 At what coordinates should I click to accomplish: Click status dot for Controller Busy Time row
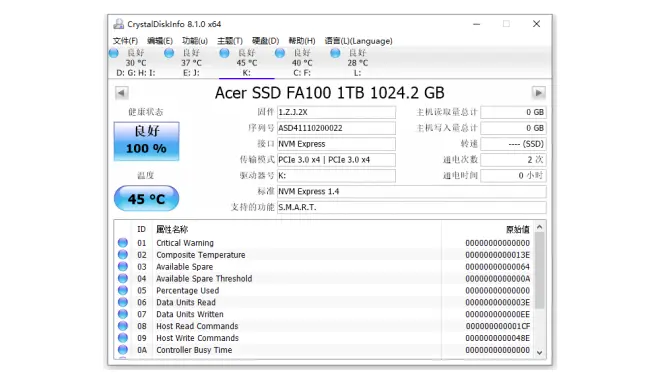[122, 350]
